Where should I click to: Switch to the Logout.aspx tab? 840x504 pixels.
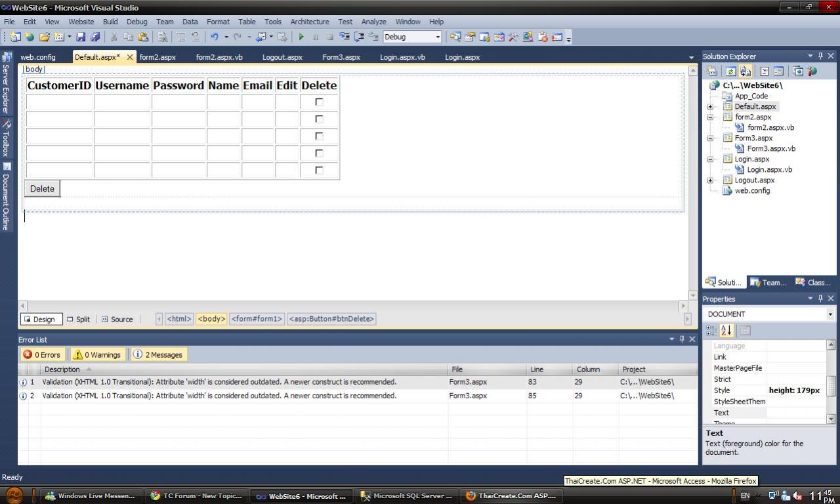[282, 57]
